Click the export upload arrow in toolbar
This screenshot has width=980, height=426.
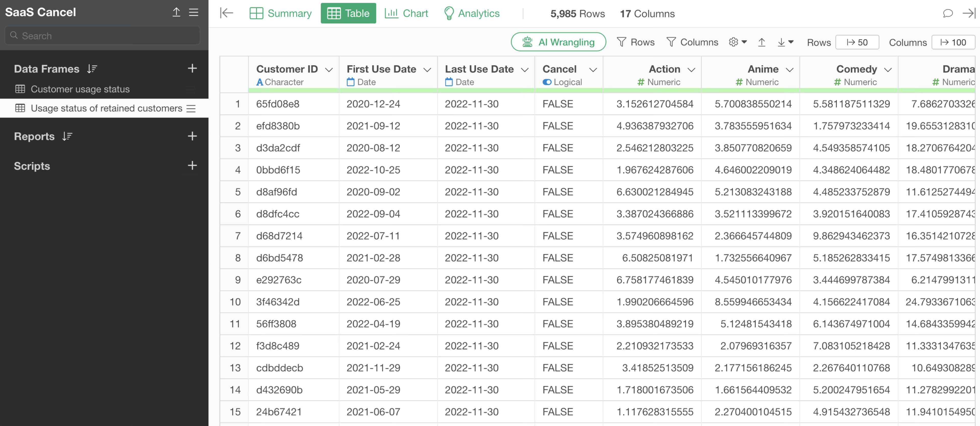(x=761, y=42)
